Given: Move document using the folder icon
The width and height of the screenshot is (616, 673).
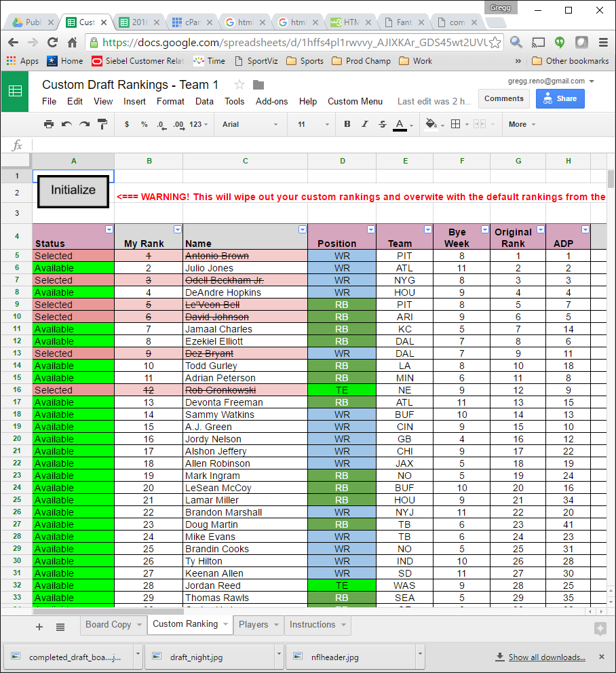Looking at the screenshot, I should 258,85.
